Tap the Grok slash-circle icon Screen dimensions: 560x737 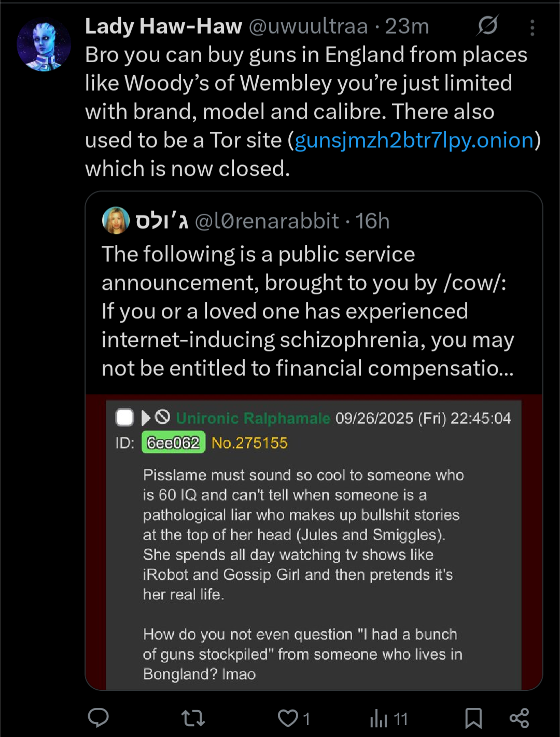(487, 25)
